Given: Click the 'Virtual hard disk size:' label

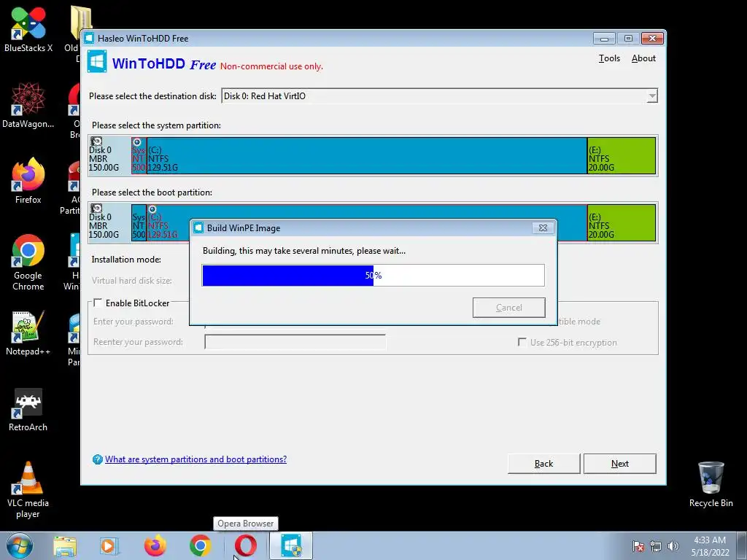Looking at the screenshot, I should pos(132,281).
